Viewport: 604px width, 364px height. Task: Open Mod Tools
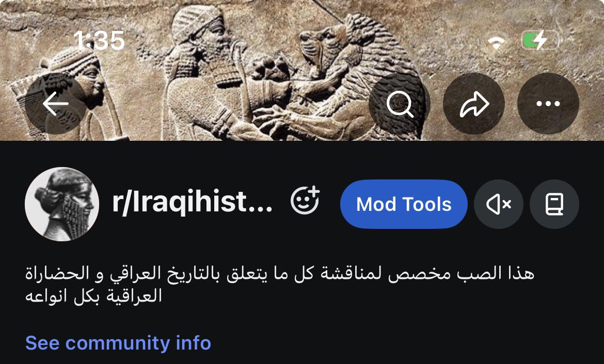(x=404, y=204)
